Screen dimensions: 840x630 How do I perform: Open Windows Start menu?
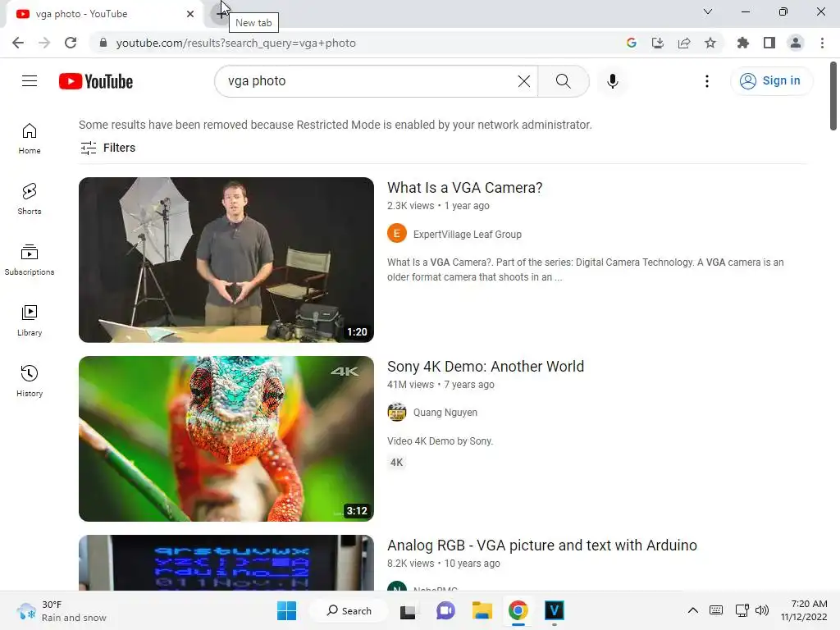(286, 610)
